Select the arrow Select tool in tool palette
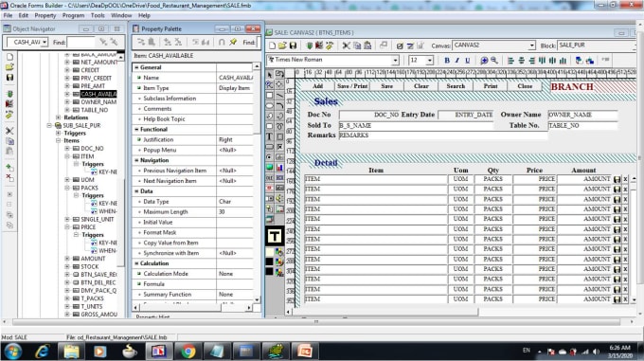The image size is (644, 361). [269, 74]
